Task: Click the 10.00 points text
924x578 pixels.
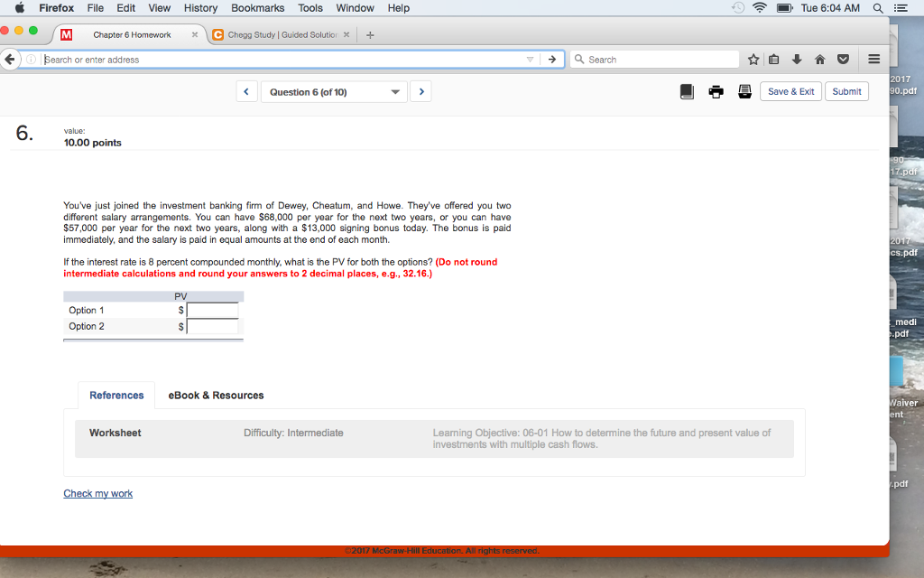Action: pyautogui.click(x=93, y=143)
